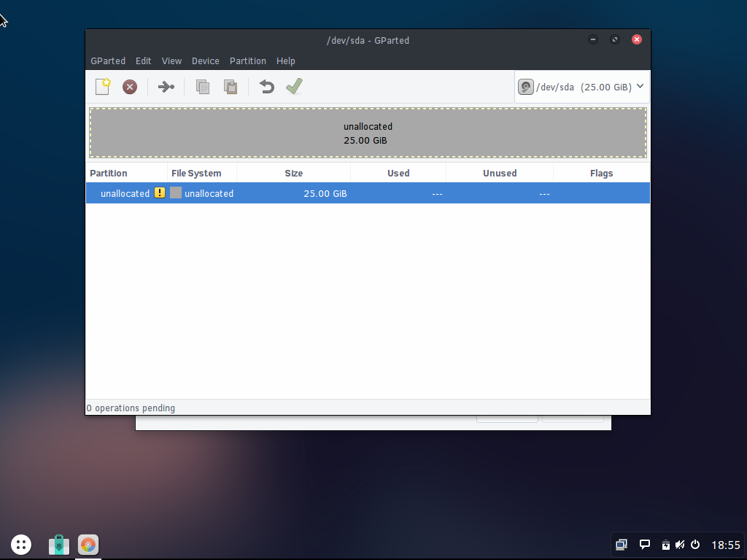The height and width of the screenshot is (560, 747).
Task: Open the notifications chat bubble tray icon
Action: 645,544
